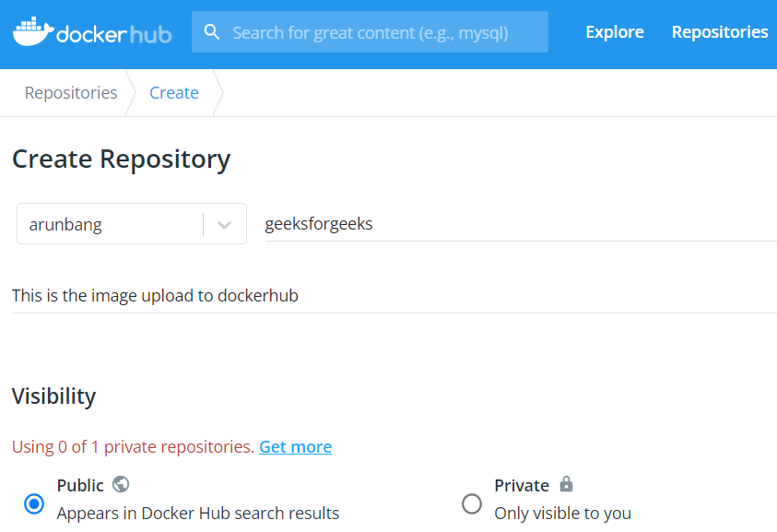The image size is (777, 532).
Task: Click the Public label
Action: tap(83, 483)
